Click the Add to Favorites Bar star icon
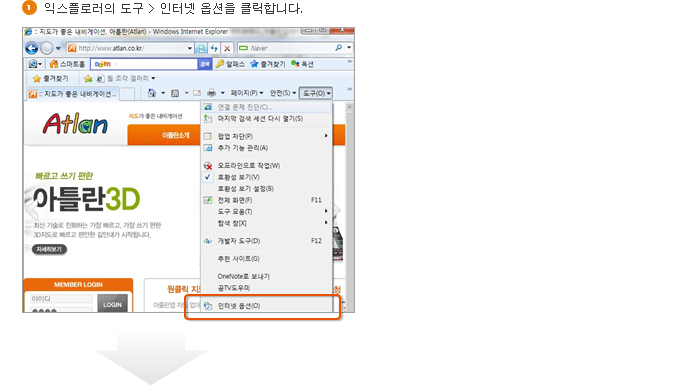 click(x=88, y=79)
